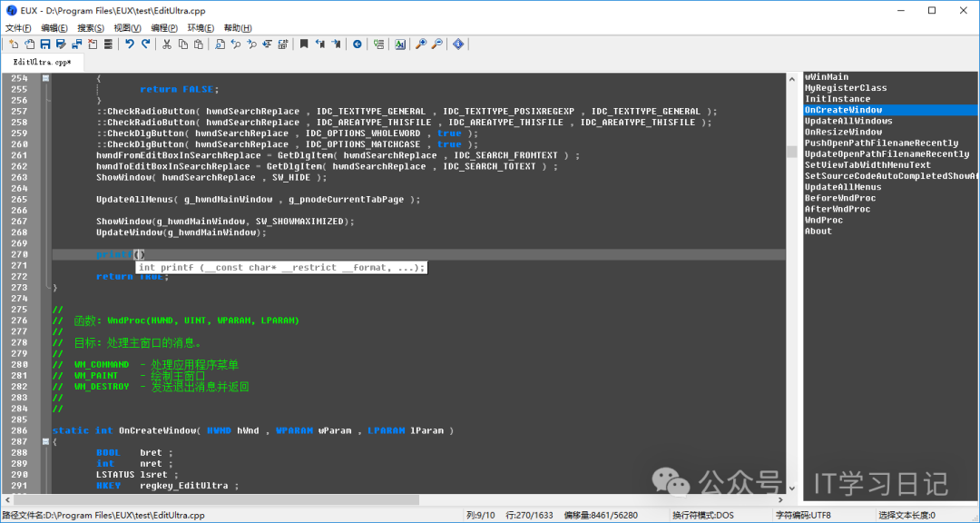Open the 环境(E) menu
Viewport: 980px width, 523px height.
[201, 28]
